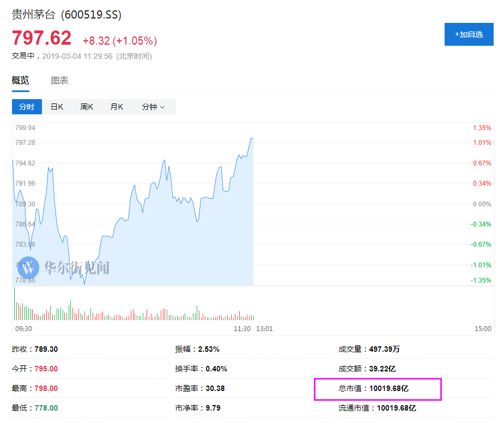Click the 华尔街见闻 watermark logo icon
504x428 pixels.
28,268
